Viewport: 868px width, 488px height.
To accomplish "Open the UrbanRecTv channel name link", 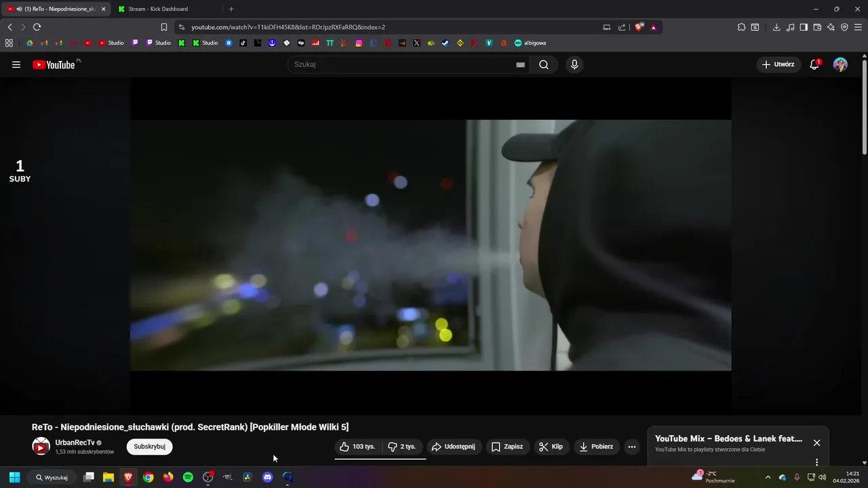I will (x=75, y=443).
